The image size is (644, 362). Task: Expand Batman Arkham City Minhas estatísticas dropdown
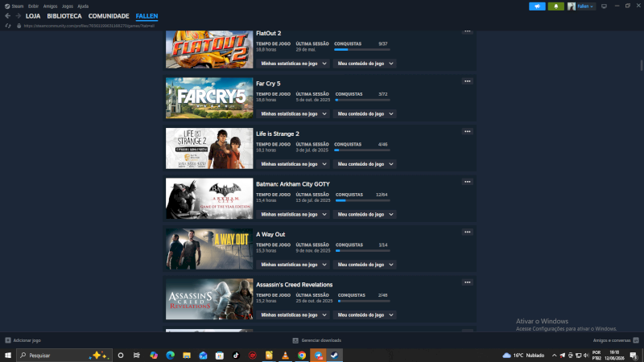pos(293,214)
